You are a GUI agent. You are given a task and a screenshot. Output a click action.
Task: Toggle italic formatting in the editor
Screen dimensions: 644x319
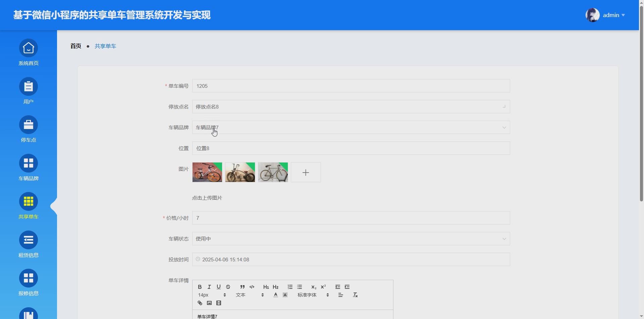209,287
